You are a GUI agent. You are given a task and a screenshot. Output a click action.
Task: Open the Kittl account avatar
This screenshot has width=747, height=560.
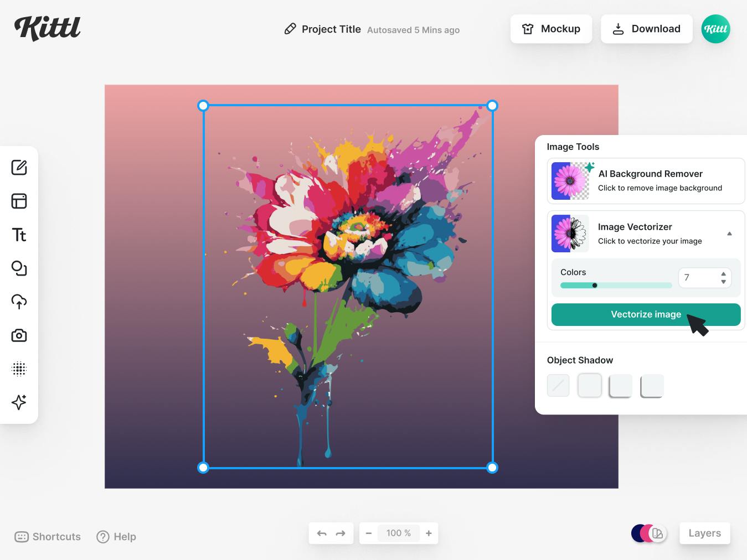click(x=715, y=29)
